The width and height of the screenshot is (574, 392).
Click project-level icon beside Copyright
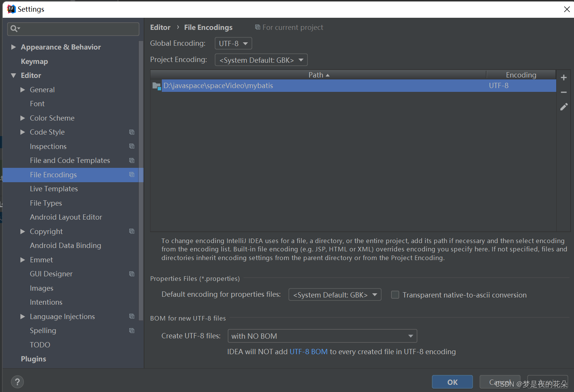[x=132, y=231]
